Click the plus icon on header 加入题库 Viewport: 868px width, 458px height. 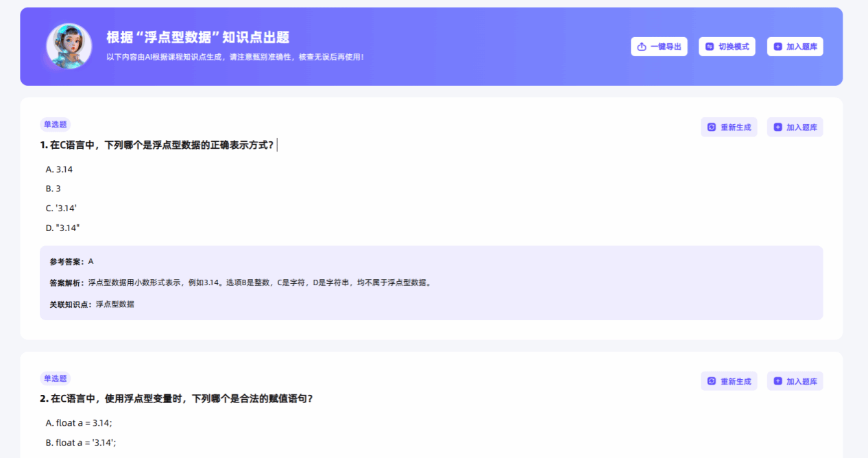[777, 47]
